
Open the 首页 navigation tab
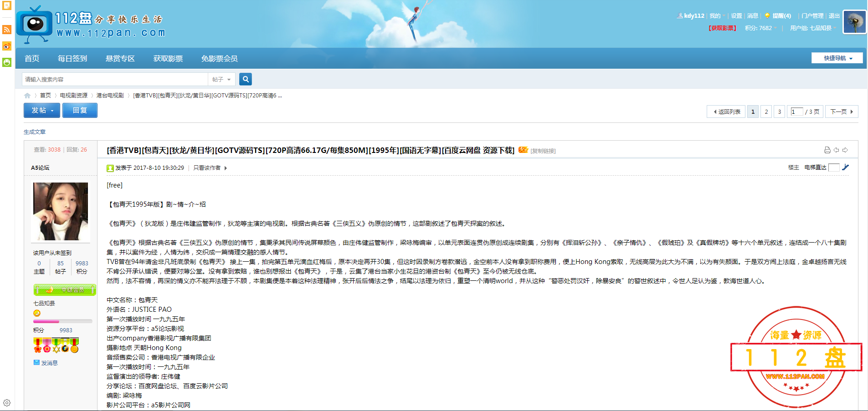(x=32, y=58)
